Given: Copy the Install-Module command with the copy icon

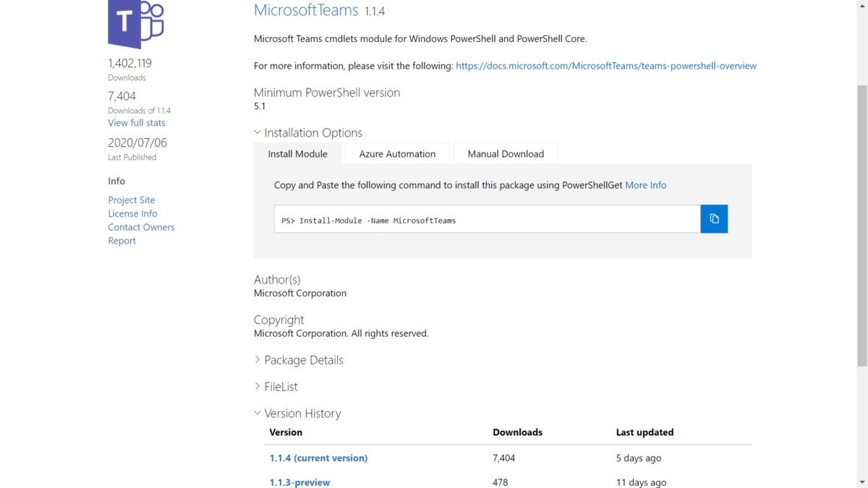Looking at the screenshot, I should tap(714, 219).
